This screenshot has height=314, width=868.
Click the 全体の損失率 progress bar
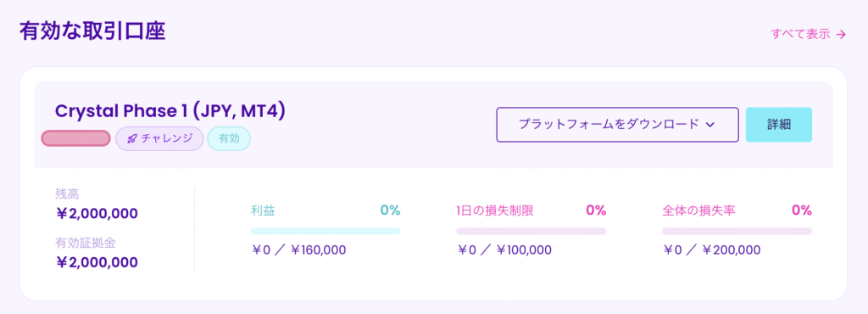tap(737, 231)
